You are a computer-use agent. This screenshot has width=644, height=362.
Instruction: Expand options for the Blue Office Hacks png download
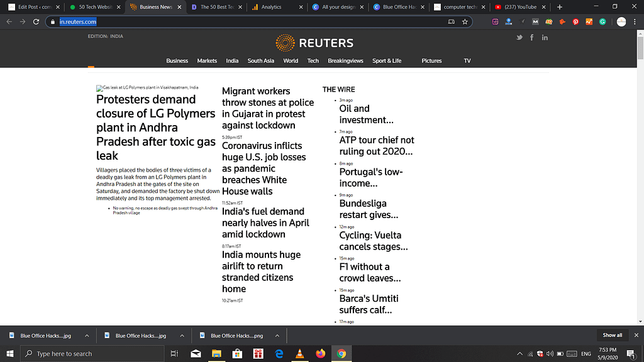pos(277,336)
